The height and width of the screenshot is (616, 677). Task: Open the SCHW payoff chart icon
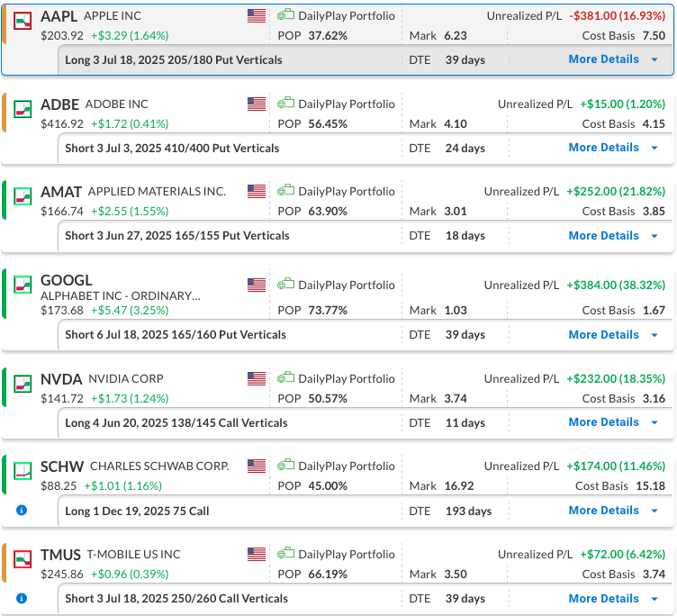click(x=23, y=471)
